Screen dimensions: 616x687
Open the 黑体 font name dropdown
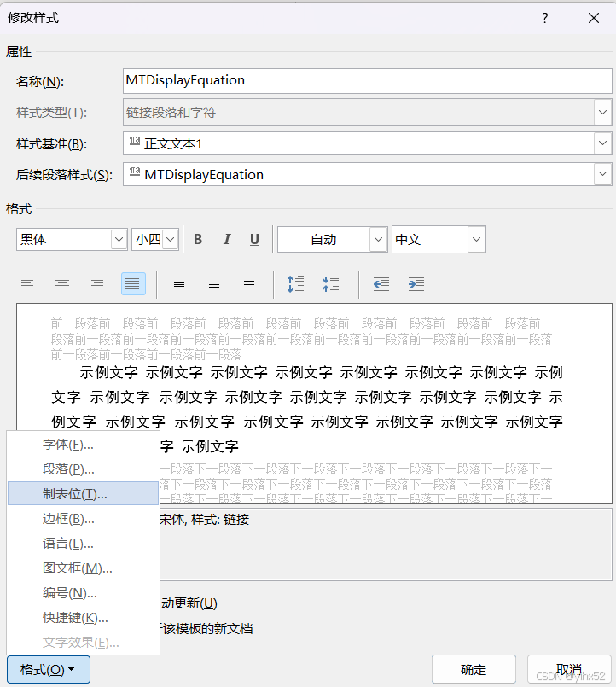coord(119,239)
